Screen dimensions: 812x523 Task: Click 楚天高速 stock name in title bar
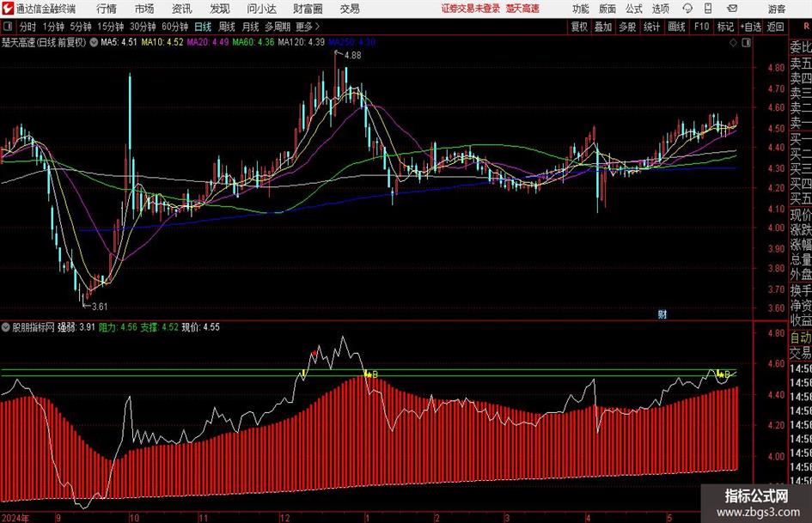pyautogui.click(x=522, y=9)
